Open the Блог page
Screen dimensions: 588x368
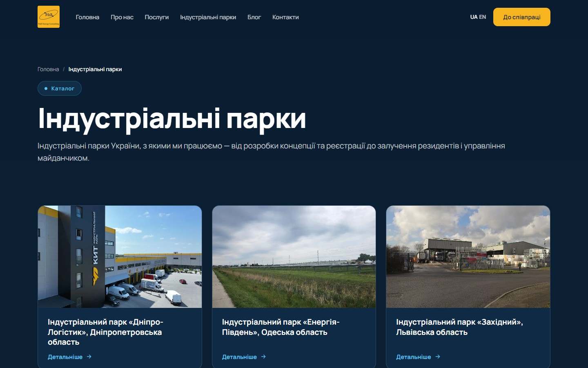(x=254, y=17)
